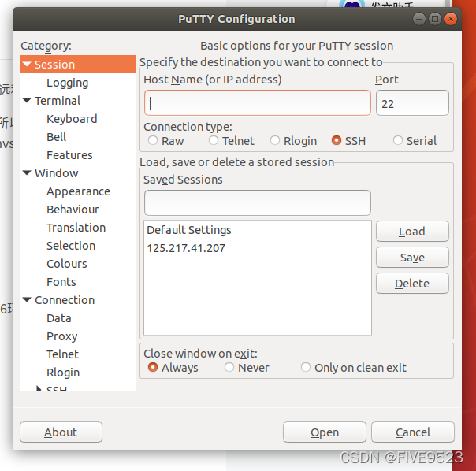Minimize the PuTTY Configuration window

click(419, 19)
